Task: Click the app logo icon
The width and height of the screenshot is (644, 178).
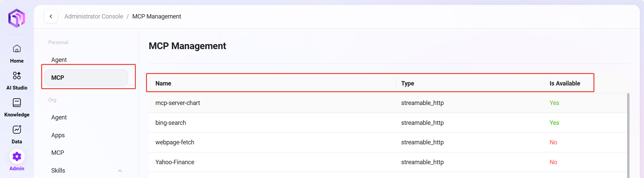Action: (x=17, y=18)
